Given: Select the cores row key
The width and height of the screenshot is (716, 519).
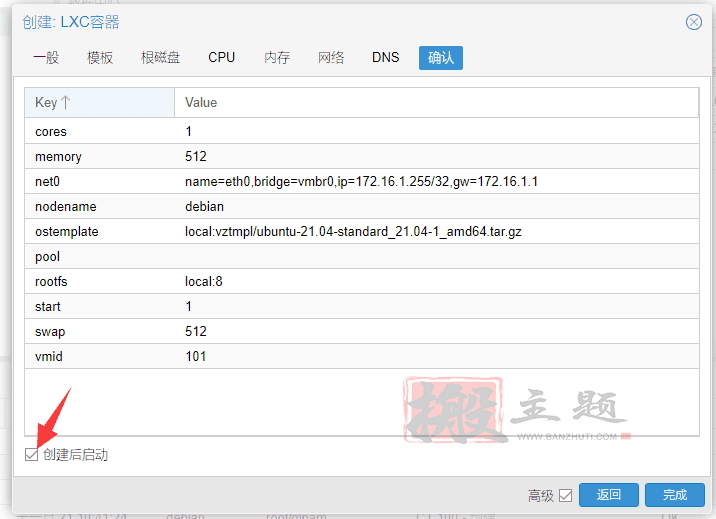Looking at the screenshot, I should [51, 131].
